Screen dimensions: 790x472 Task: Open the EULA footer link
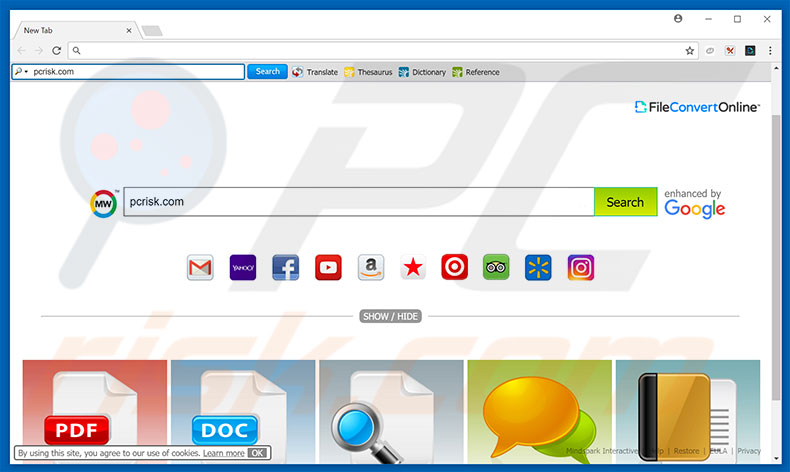718,451
